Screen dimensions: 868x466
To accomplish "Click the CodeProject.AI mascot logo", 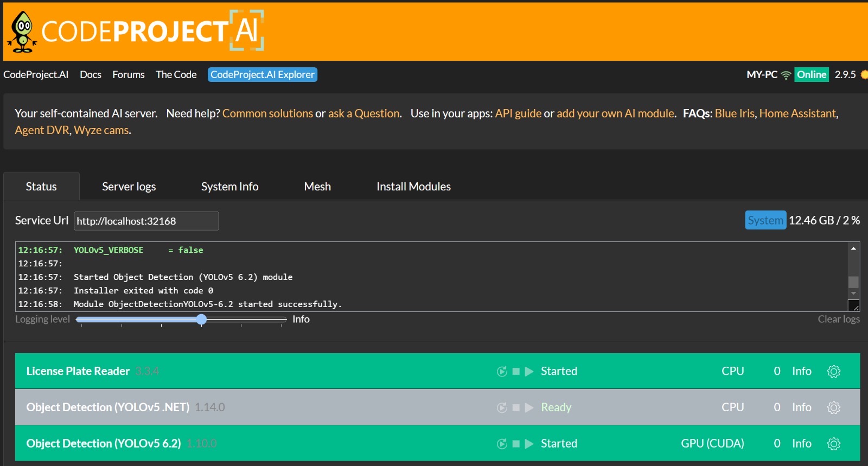I will [22, 32].
